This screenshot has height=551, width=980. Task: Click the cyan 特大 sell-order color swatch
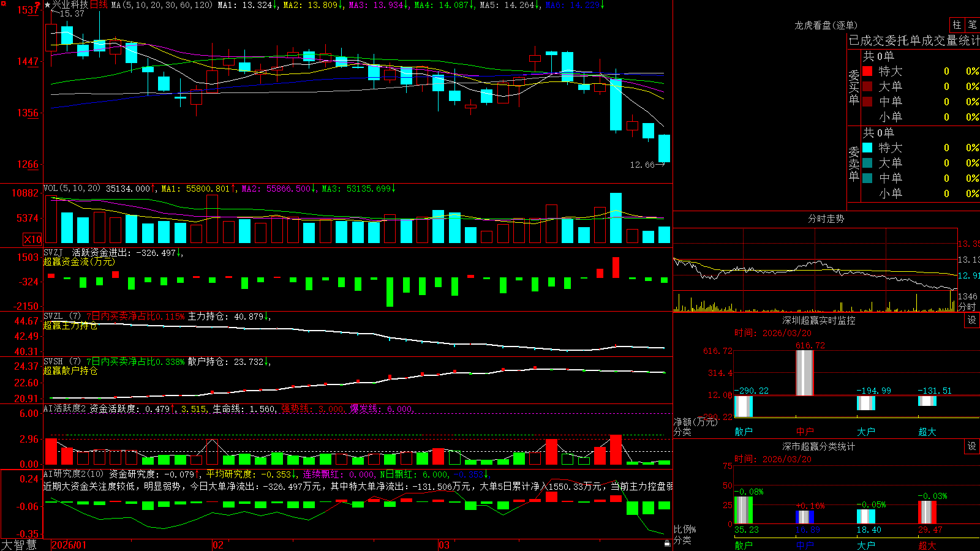[x=867, y=148]
